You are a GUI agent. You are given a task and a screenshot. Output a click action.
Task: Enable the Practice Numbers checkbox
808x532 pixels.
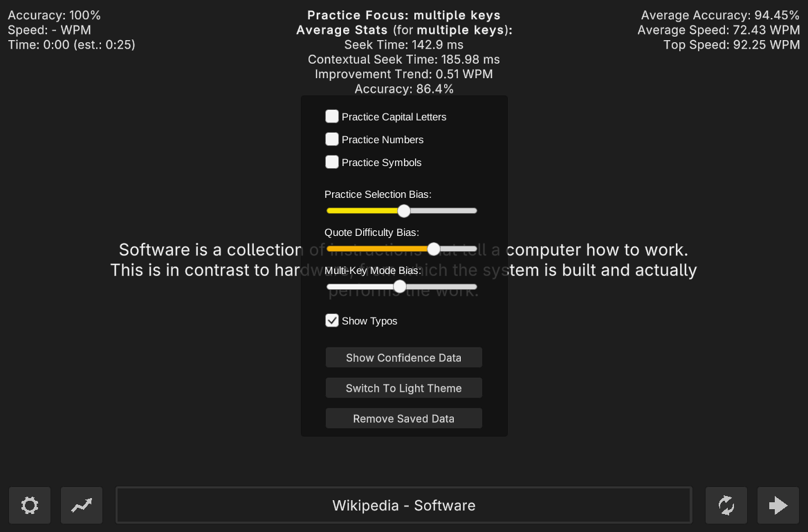(332, 139)
